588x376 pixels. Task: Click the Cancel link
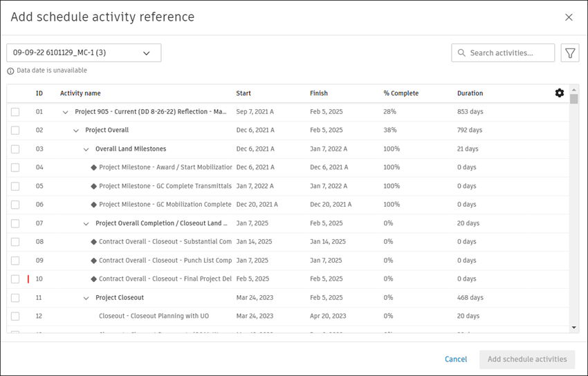[x=456, y=359]
